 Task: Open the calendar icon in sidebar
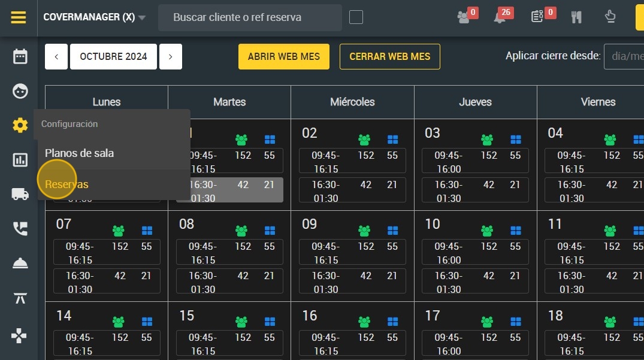20,56
